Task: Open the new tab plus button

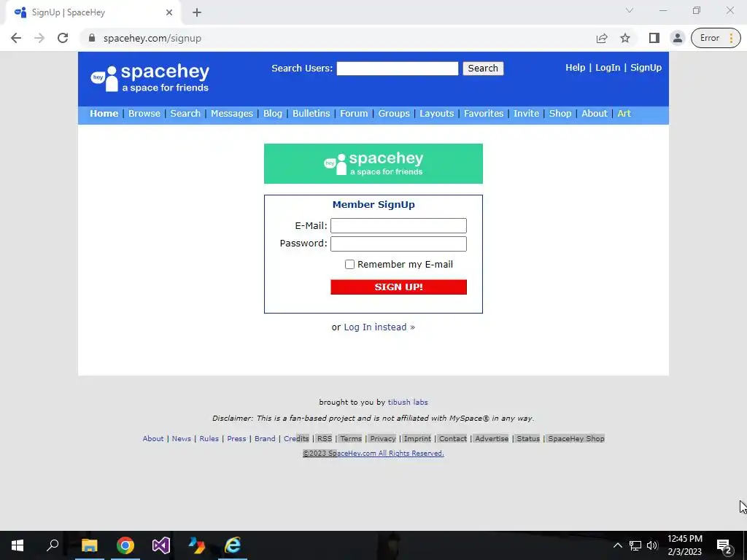Action: 197,12
